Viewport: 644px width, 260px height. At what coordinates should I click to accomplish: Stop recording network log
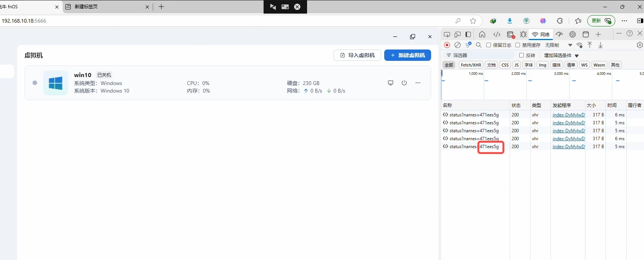tap(447, 45)
